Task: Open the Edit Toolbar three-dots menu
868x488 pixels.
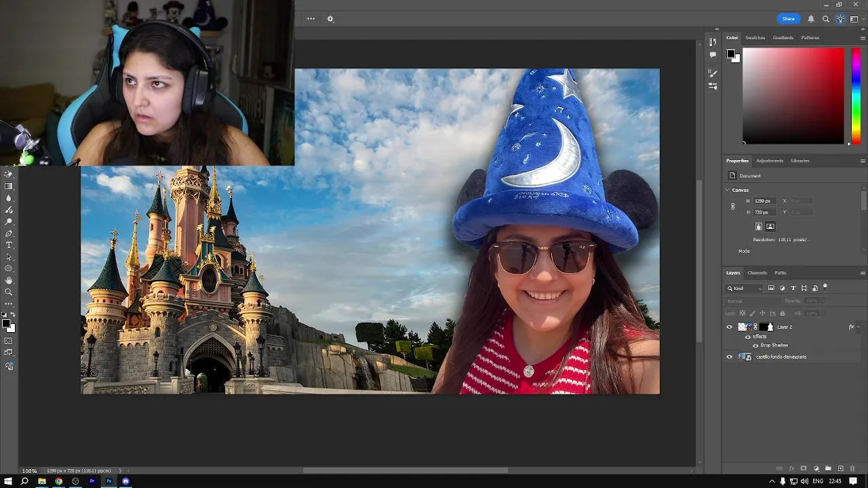Action: [x=9, y=304]
